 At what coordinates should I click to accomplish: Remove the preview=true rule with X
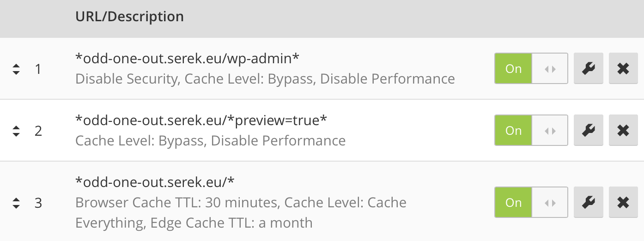click(x=623, y=131)
